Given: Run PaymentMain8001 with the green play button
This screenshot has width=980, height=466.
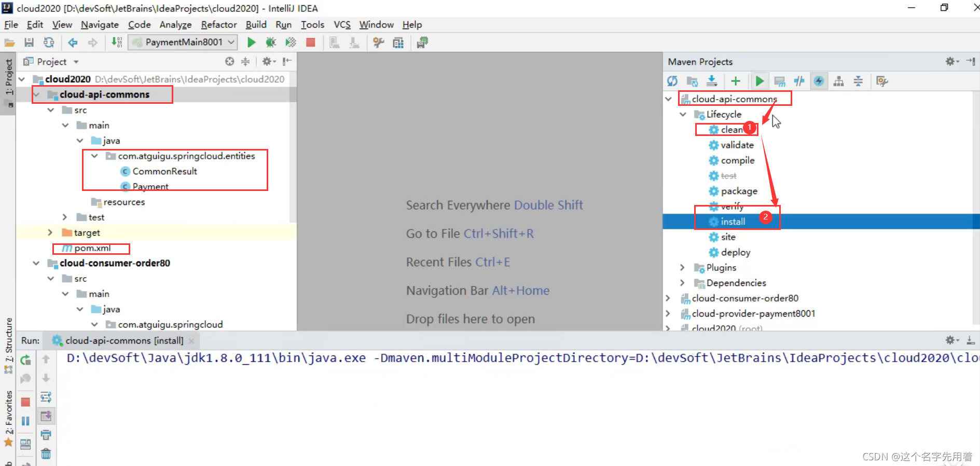Looking at the screenshot, I should (251, 43).
